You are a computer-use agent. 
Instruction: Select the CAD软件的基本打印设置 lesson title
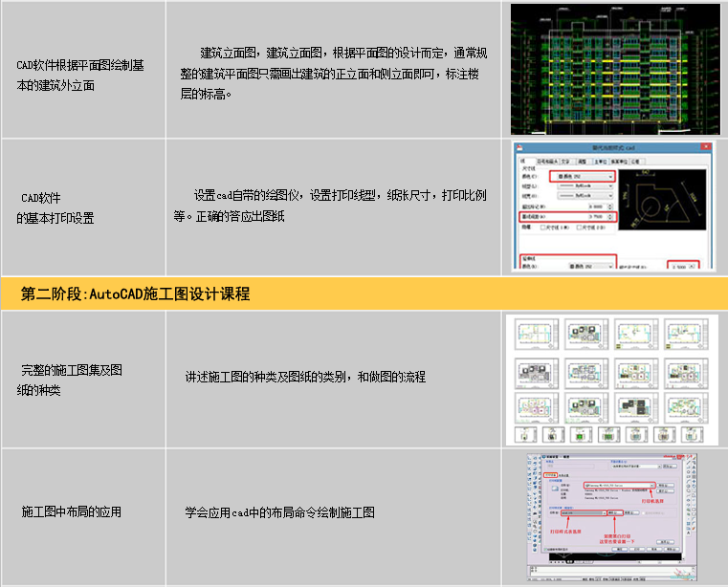pyautogui.click(x=55, y=207)
